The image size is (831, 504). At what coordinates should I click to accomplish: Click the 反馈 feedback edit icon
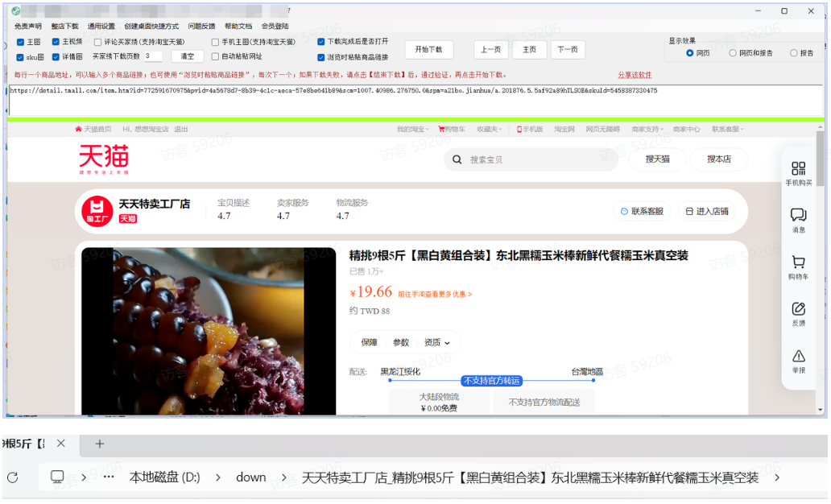tap(798, 308)
